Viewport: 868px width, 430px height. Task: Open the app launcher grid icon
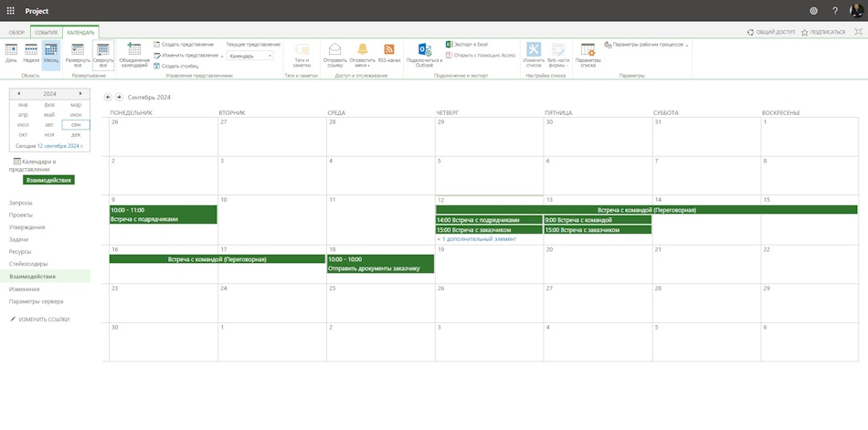(x=11, y=11)
